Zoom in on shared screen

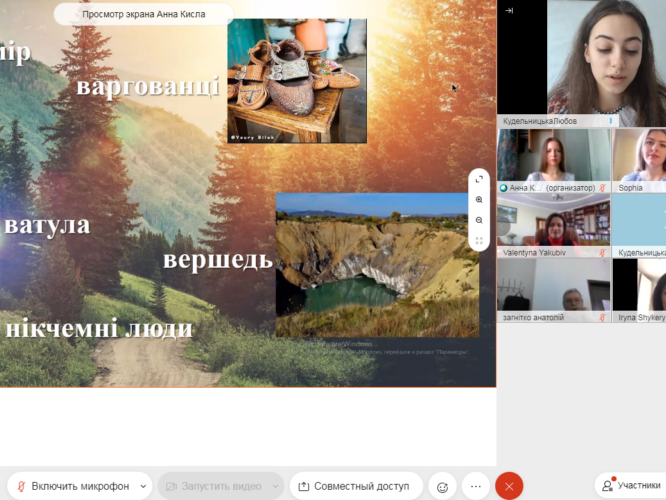(479, 200)
